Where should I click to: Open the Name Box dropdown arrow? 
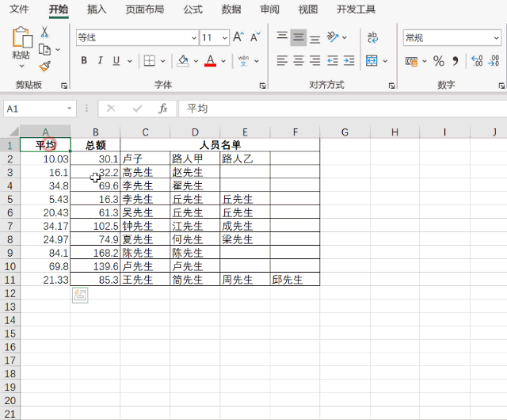coord(69,109)
